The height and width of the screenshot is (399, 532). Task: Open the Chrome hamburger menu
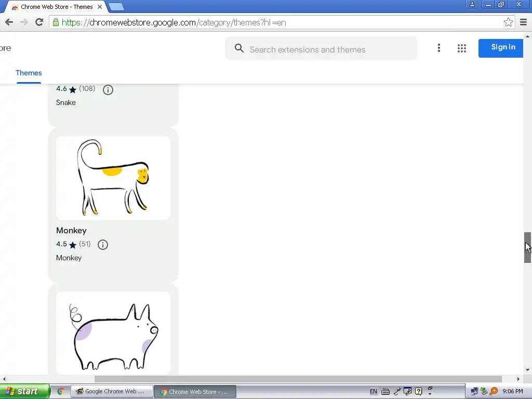point(524,22)
